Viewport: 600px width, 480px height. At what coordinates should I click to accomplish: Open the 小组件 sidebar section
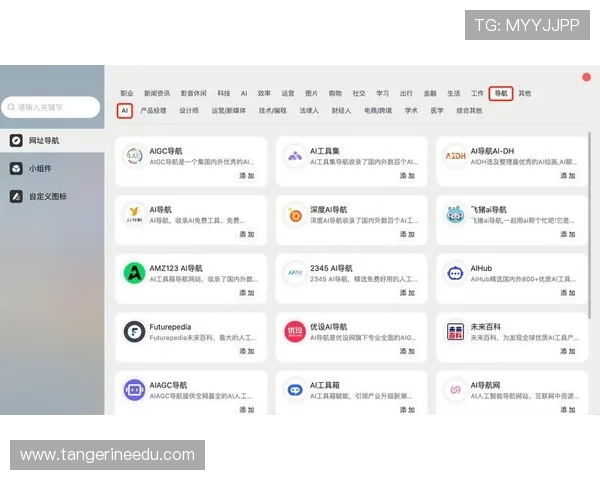[x=52, y=168]
